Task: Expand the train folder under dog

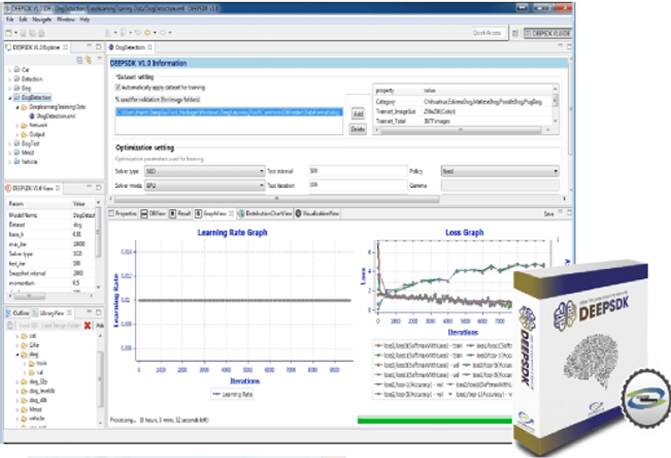Action: pyautogui.click(x=25, y=364)
